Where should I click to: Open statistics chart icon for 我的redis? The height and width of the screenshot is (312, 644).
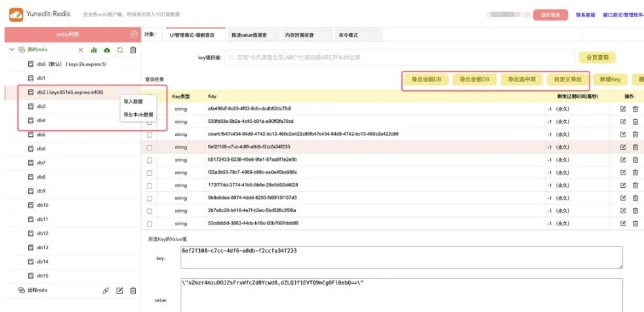coord(94,50)
